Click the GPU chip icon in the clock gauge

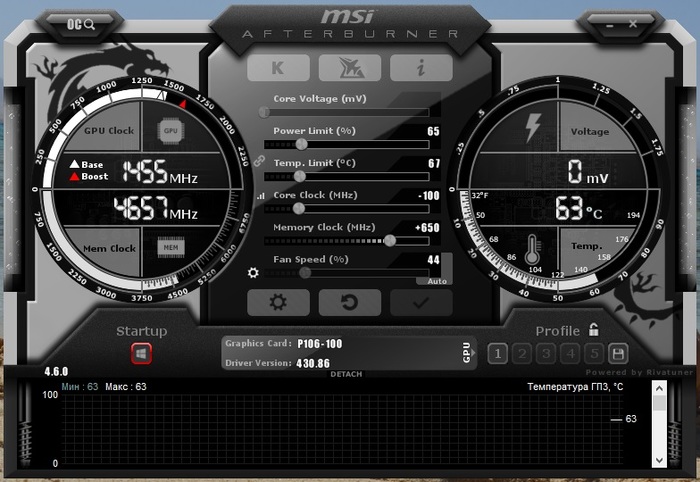[171, 131]
